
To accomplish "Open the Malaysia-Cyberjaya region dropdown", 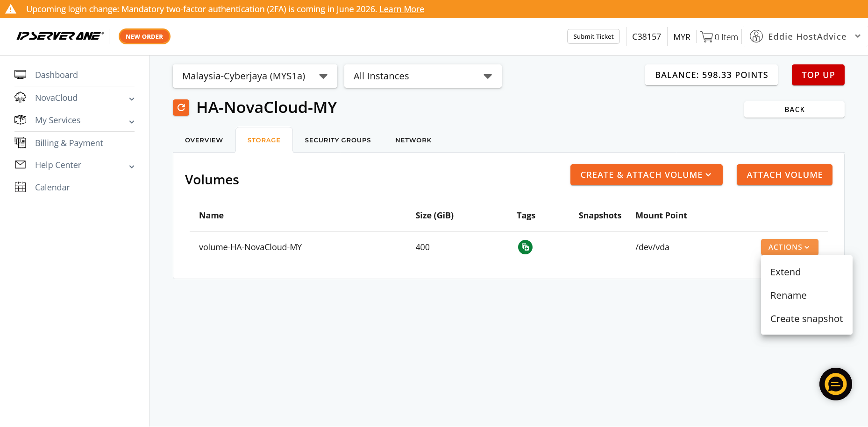I will click(x=255, y=76).
